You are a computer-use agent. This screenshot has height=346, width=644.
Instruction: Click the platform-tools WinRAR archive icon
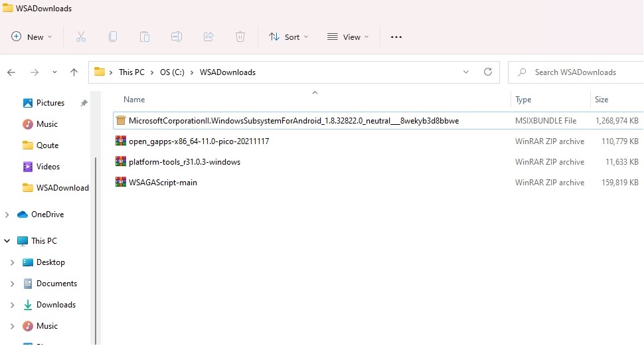(121, 161)
